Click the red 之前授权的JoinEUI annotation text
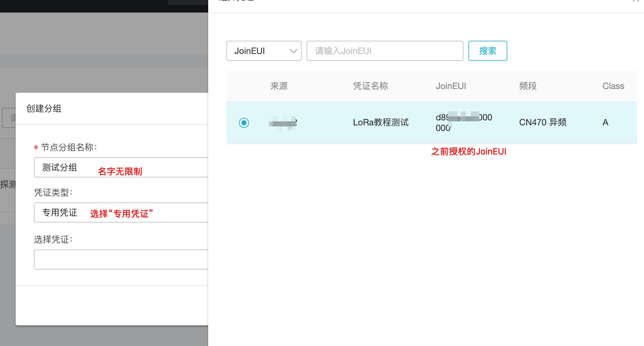Viewport: 644px width, 346px height. [x=469, y=151]
